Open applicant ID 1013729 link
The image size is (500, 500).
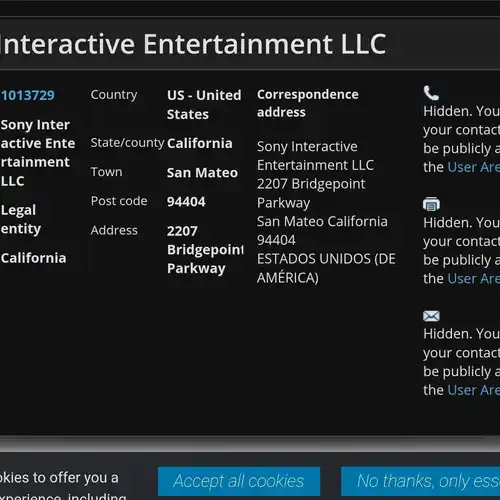[x=27, y=95]
